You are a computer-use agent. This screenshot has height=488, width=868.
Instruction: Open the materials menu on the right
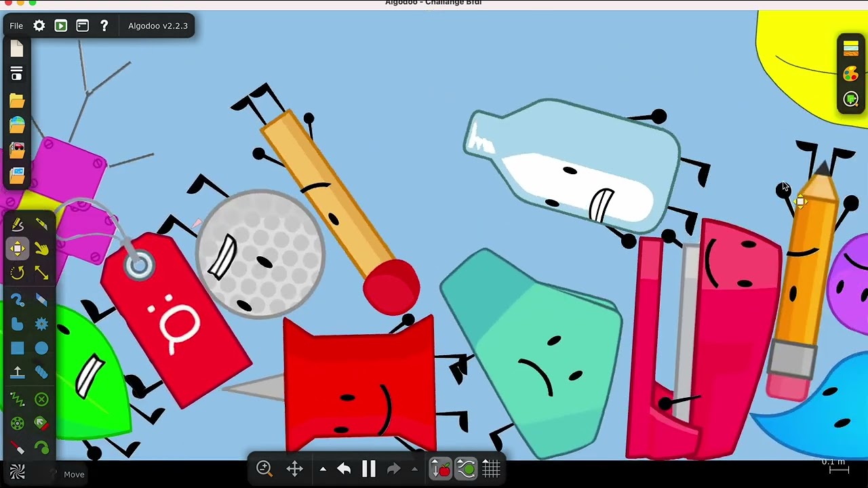[x=851, y=48]
